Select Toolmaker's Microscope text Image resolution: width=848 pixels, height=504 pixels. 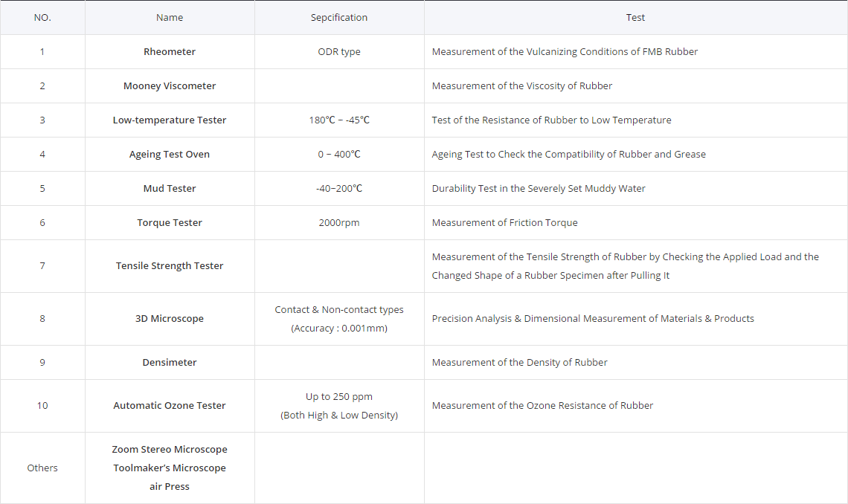click(x=170, y=468)
